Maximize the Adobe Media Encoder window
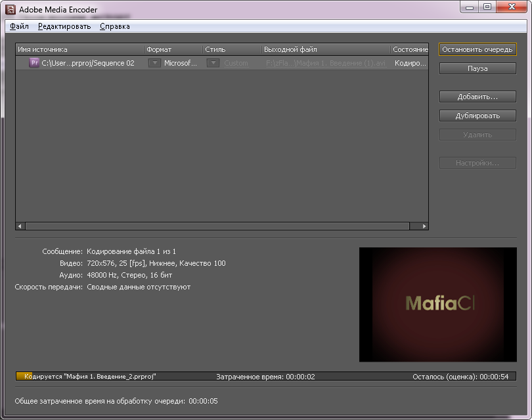 (x=487, y=7)
